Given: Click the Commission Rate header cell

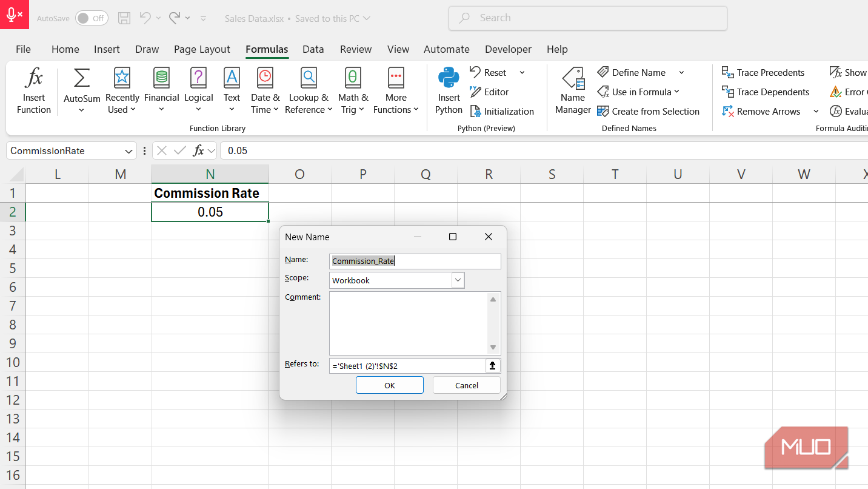Looking at the screenshot, I should (x=210, y=193).
